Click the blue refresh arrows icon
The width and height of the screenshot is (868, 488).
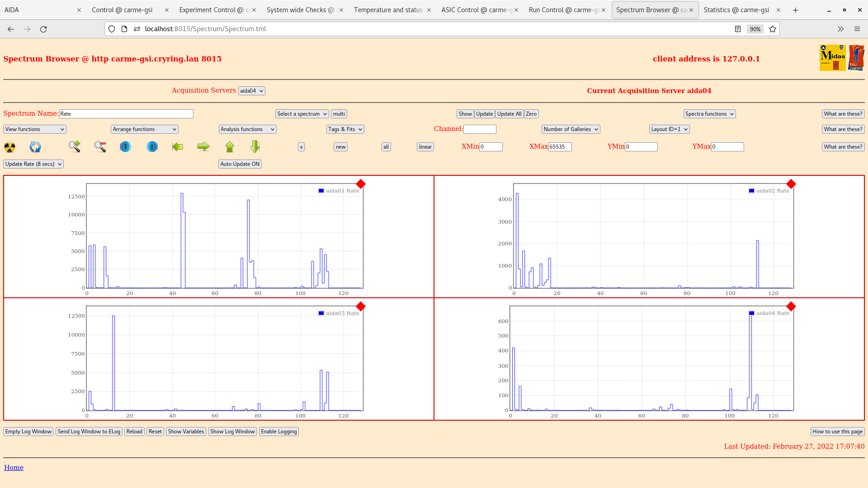[35, 147]
